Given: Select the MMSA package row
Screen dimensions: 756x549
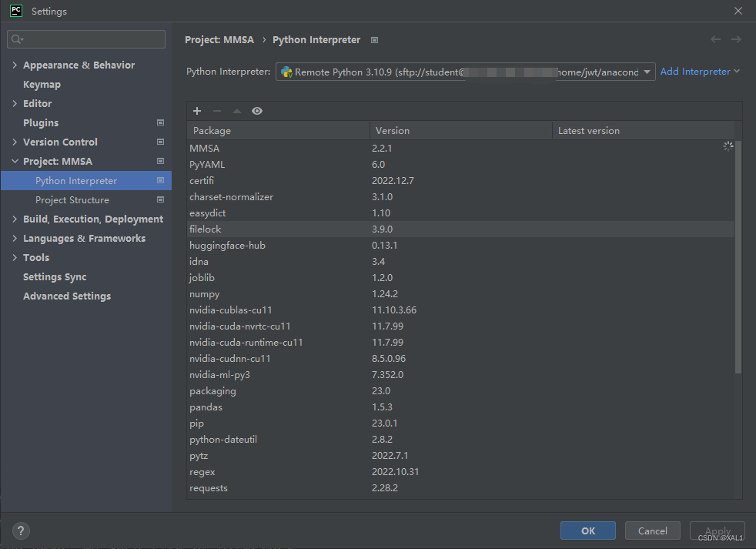Looking at the screenshot, I should coord(460,148).
